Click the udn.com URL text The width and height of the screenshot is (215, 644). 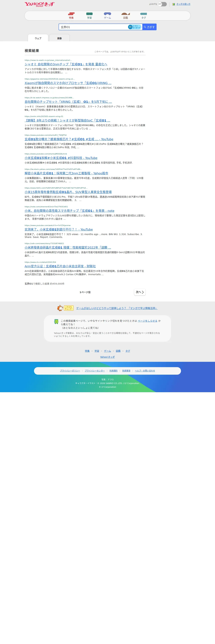(44, 243)
